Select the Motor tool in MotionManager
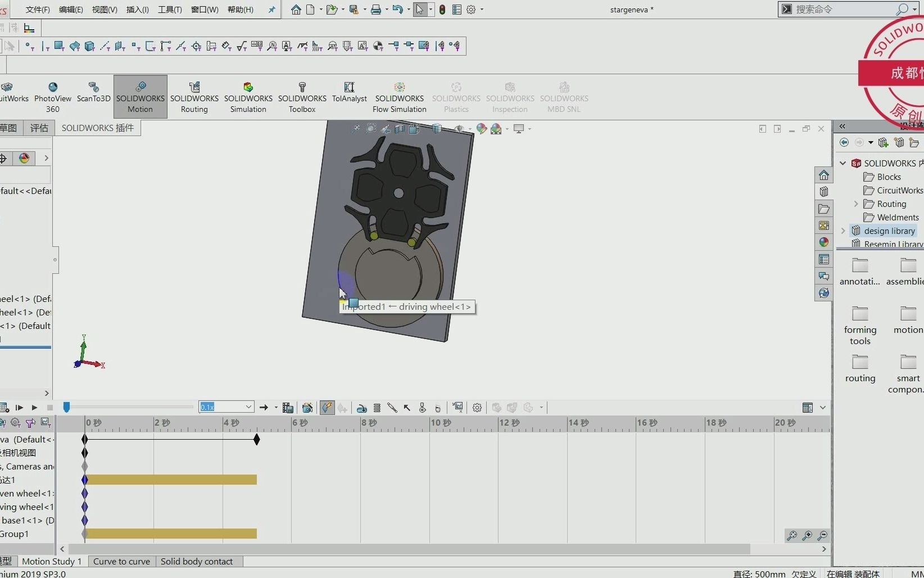 point(361,407)
